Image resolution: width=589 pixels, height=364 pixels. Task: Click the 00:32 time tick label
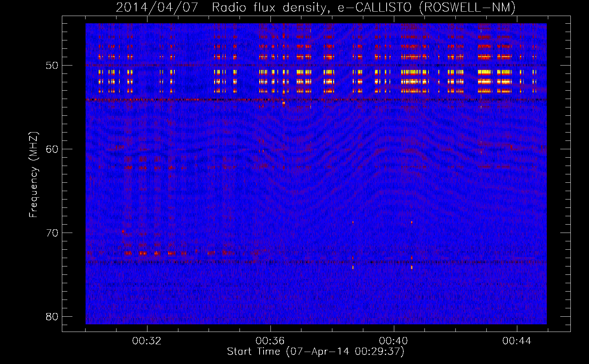(x=147, y=341)
